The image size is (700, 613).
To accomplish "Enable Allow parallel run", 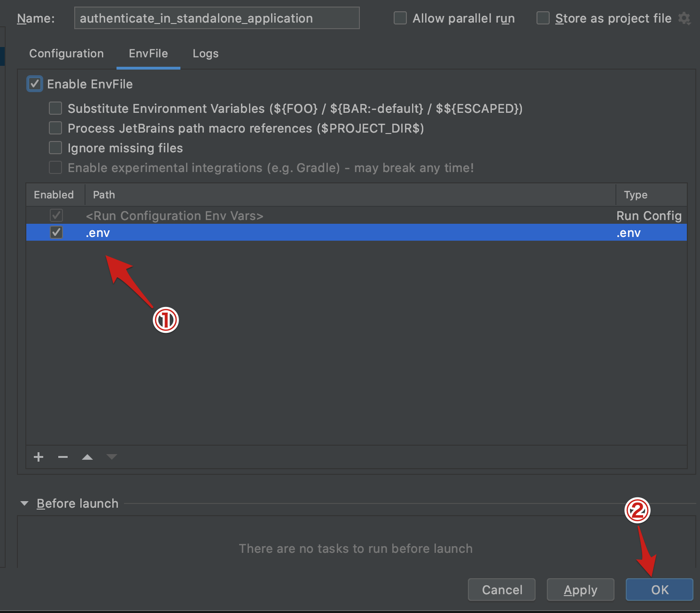I will (x=400, y=18).
